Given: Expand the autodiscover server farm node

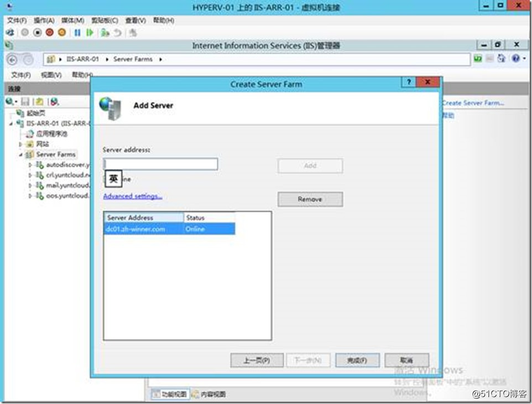Looking at the screenshot, I should pos(30,165).
